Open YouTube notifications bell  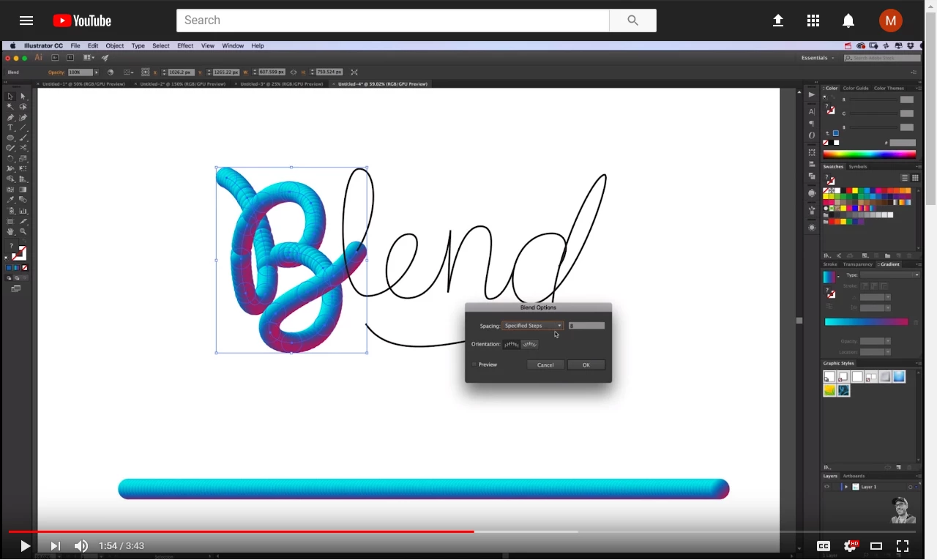(848, 20)
